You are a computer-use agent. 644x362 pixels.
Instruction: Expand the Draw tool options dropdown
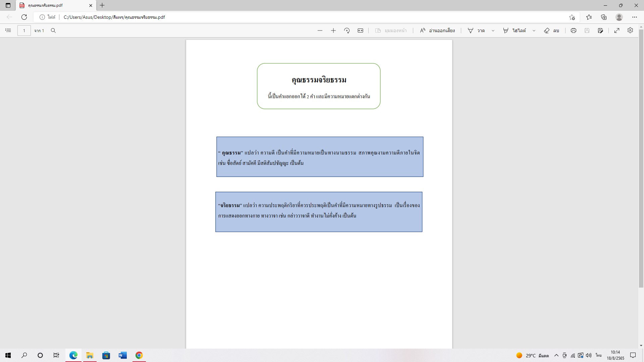pos(493,31)
